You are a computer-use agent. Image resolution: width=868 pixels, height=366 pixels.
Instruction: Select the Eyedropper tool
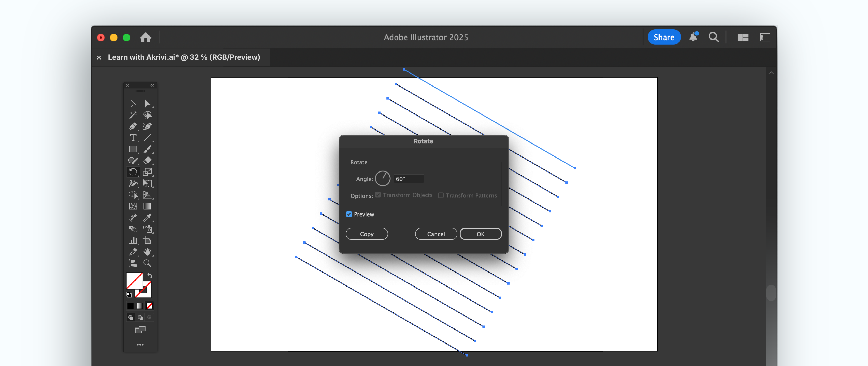tap(147, 218)
